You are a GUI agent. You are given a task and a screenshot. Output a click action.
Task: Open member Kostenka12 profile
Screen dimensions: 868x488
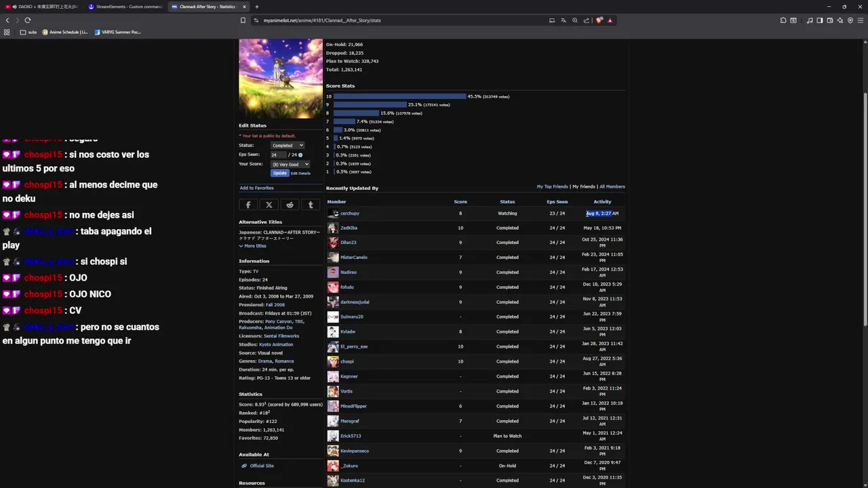click(353, 481)
